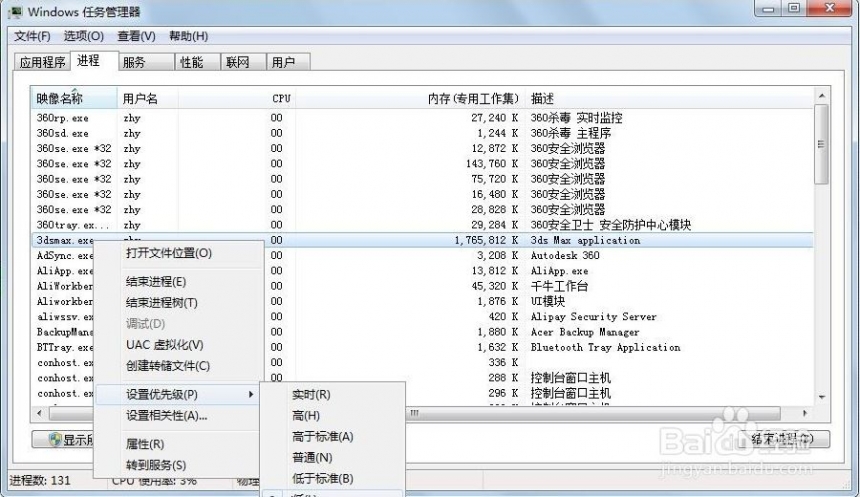Choose 设置相关性(A)... in context menu
860x497 pixels.
(x=166, y=416)
